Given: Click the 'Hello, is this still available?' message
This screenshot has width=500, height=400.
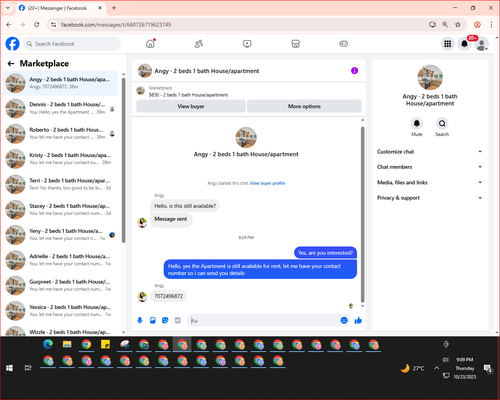Looking at the screenshot, I should click(x=185, y=206).
